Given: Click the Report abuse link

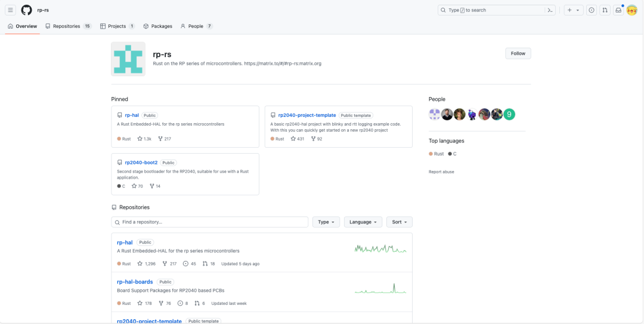Looking at the screenshot, I should 441,172.
